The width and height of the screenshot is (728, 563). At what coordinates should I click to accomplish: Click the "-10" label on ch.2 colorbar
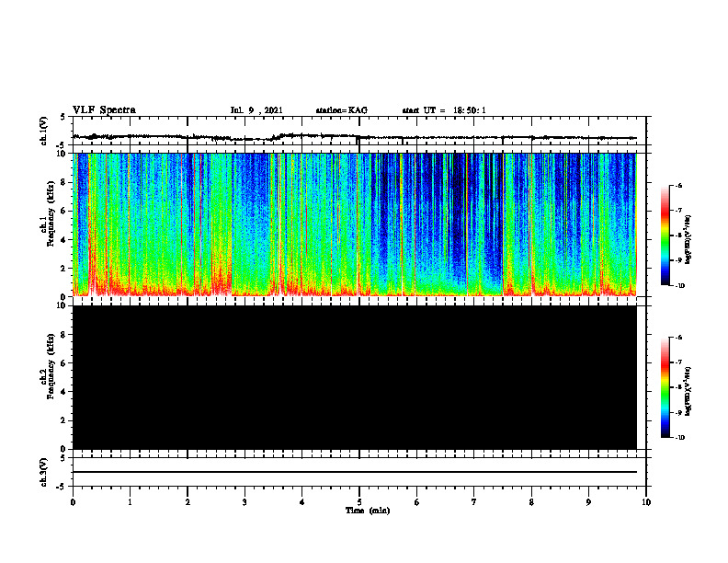[679, 438]
